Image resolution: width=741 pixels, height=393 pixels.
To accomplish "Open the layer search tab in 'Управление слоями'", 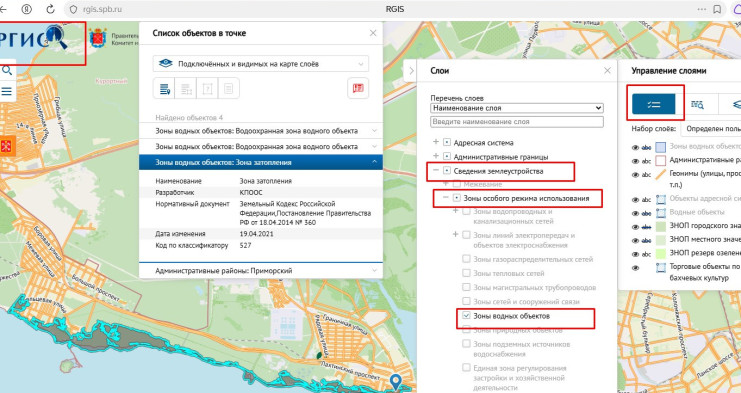I will [x=697, y=104].
